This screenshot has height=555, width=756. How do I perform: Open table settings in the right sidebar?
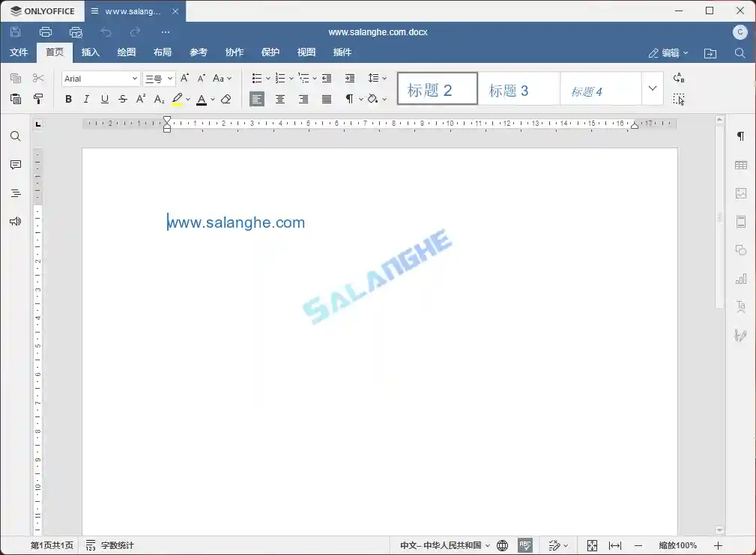(740, 164)
